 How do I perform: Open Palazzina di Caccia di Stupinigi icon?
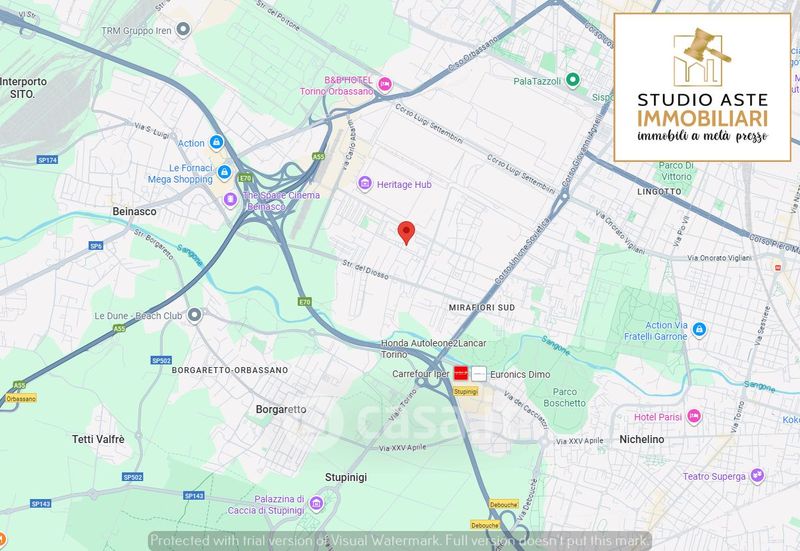[x=316, y=504]
